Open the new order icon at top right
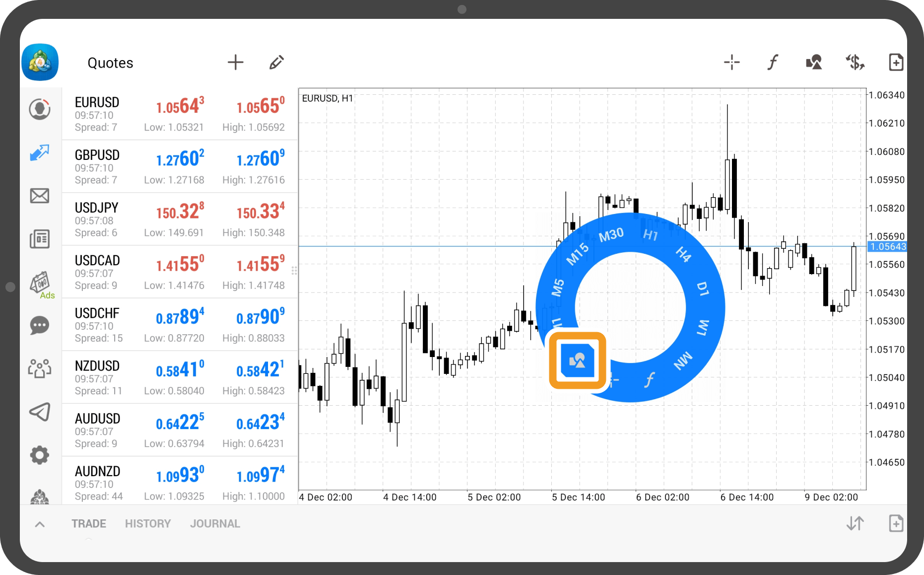The height and width of the screenshot is (575, 924). (x=896, y=63)
